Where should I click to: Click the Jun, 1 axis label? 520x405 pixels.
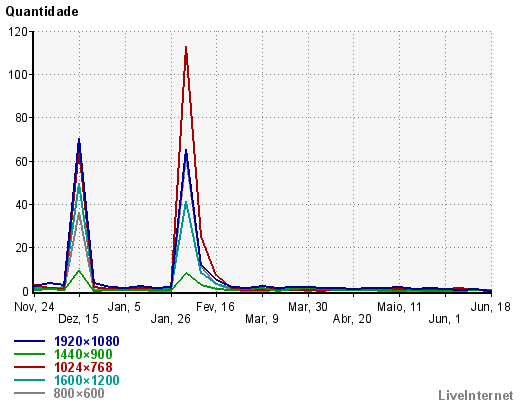[x=444, y=319]
